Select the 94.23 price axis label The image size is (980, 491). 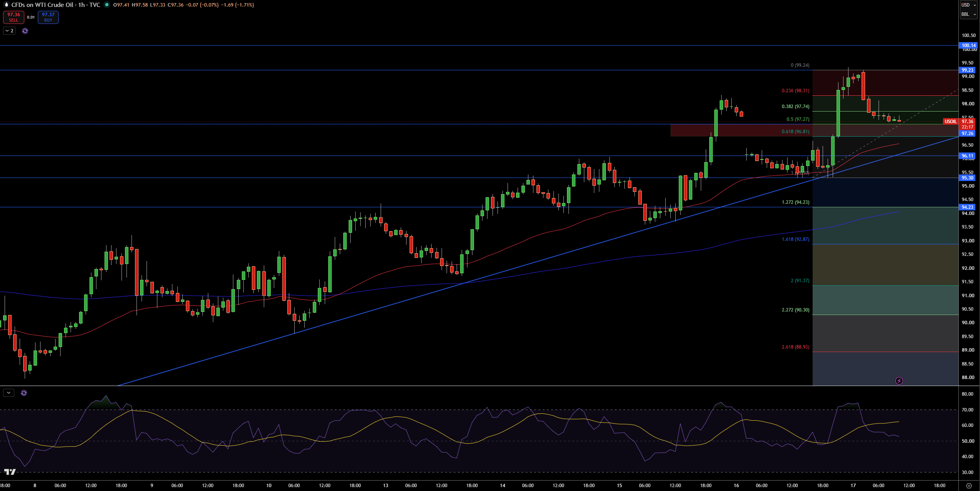coord(968,207)
